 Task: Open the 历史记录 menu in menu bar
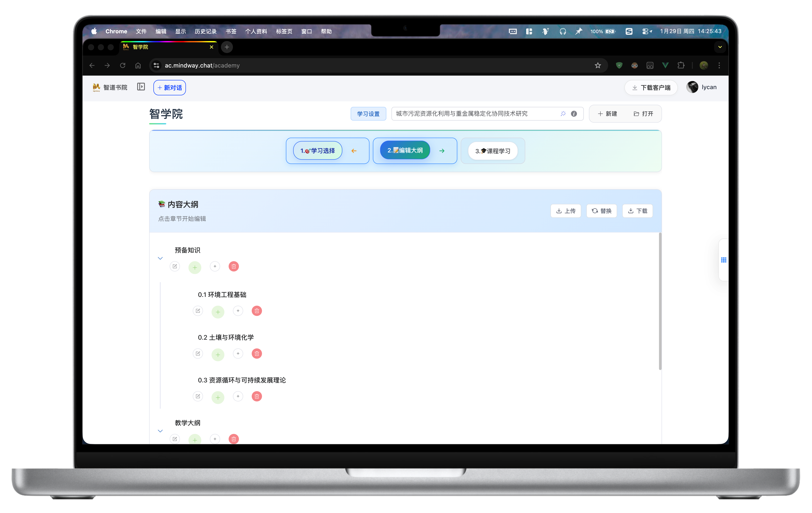tap(206, 31)
